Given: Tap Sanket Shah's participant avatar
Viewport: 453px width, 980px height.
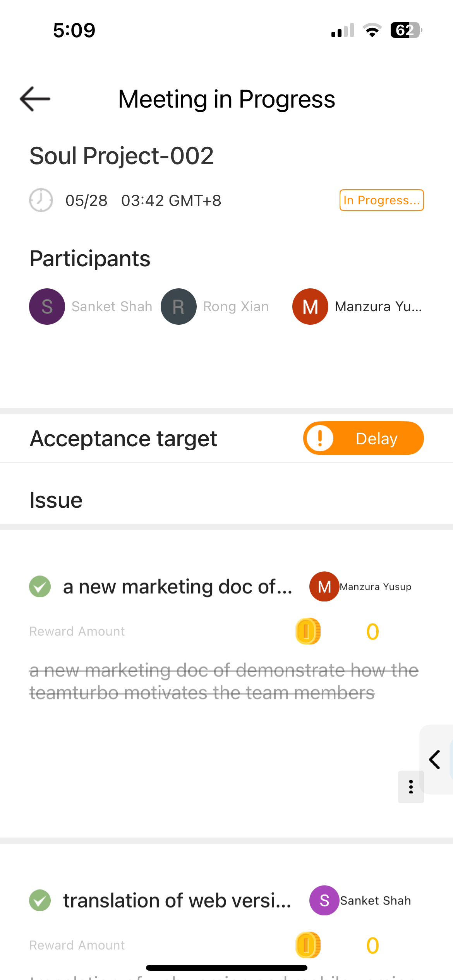Looking at the screenshot, I should pos(47,307).
